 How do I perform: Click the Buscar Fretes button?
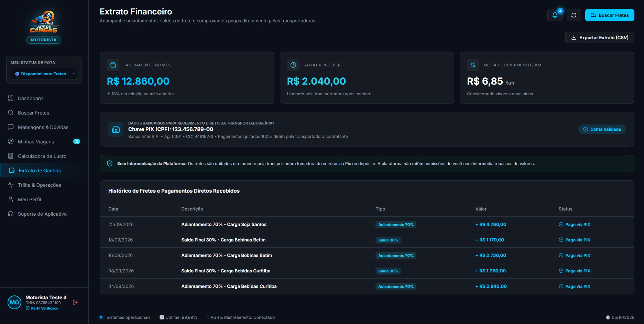[610, 15]
